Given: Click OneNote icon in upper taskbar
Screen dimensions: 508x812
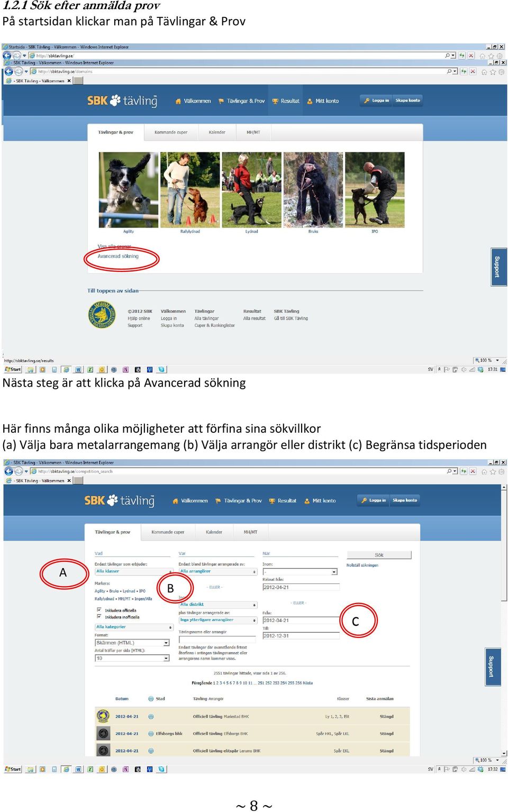Looking at the screenshot, I should [x=125, y=370].
